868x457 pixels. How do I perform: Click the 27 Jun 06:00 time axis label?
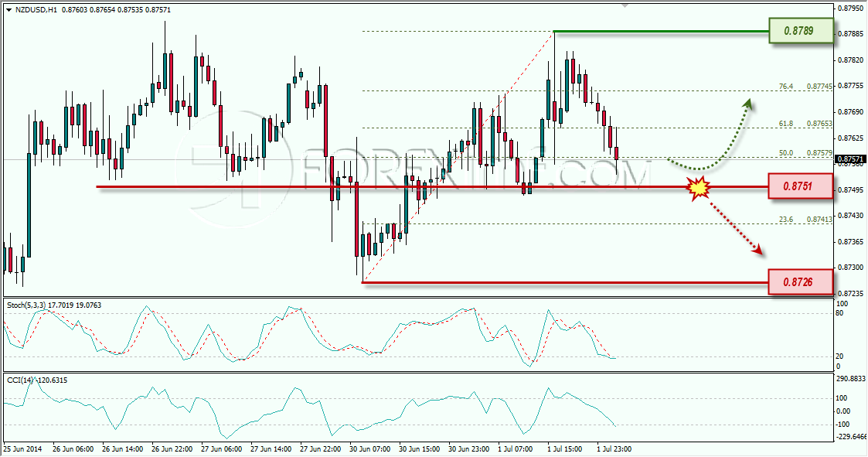point(221,448)
